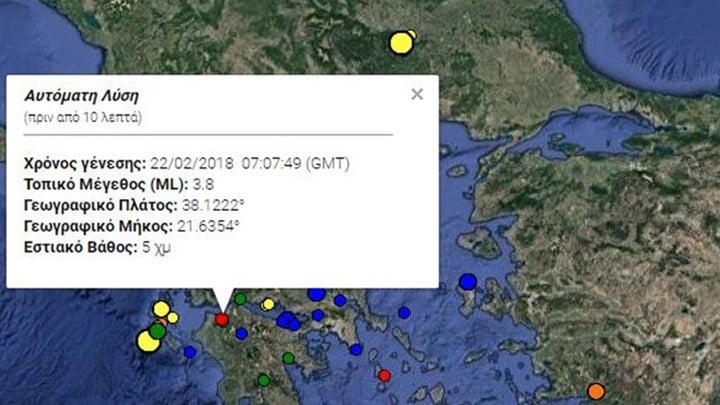Screen dimensions: 720x405
Task: Select the green marker just right of the popup pointer
Action: pyautogui.click(x=240, y=299)
